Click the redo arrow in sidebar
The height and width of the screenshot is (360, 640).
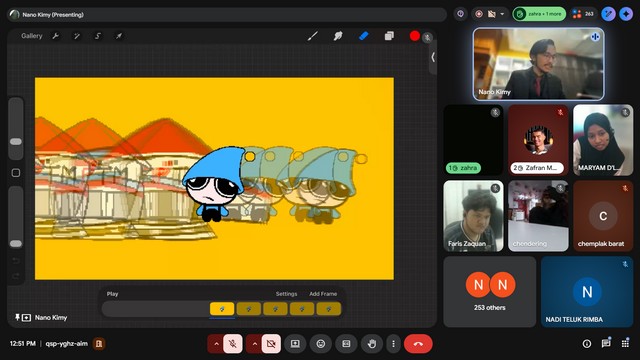pyautogui.click(x=16, y=276)
